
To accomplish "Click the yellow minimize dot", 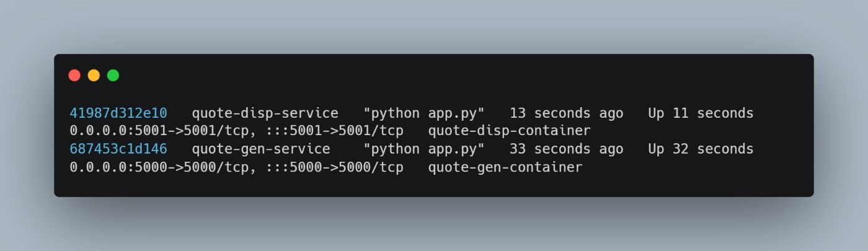I will 94,76.
